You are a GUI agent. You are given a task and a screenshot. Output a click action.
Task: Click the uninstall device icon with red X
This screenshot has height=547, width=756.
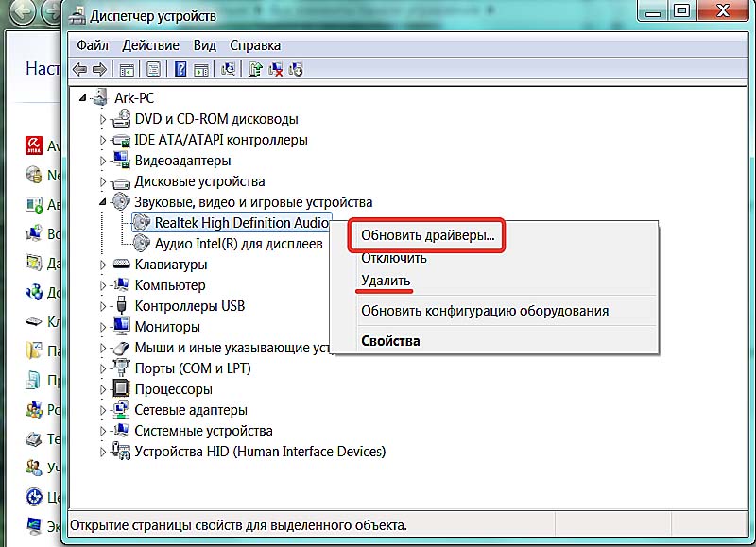[x=276, y=69]
